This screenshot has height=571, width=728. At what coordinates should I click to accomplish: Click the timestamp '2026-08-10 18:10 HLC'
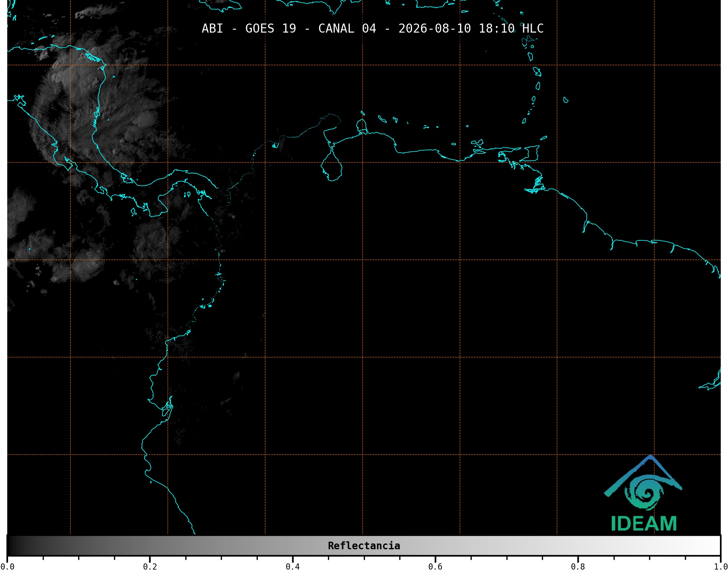tap(471, 29)
